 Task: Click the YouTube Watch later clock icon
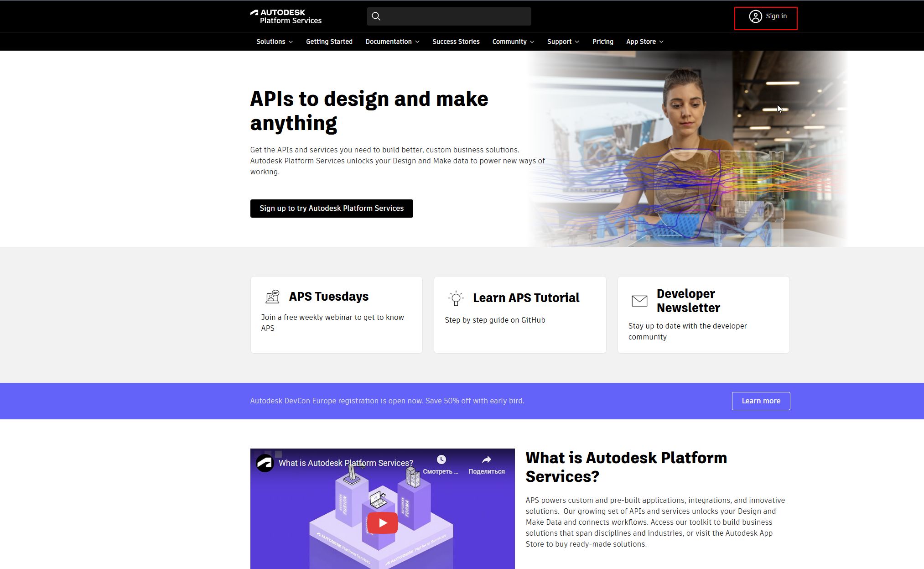pos(441,459)
